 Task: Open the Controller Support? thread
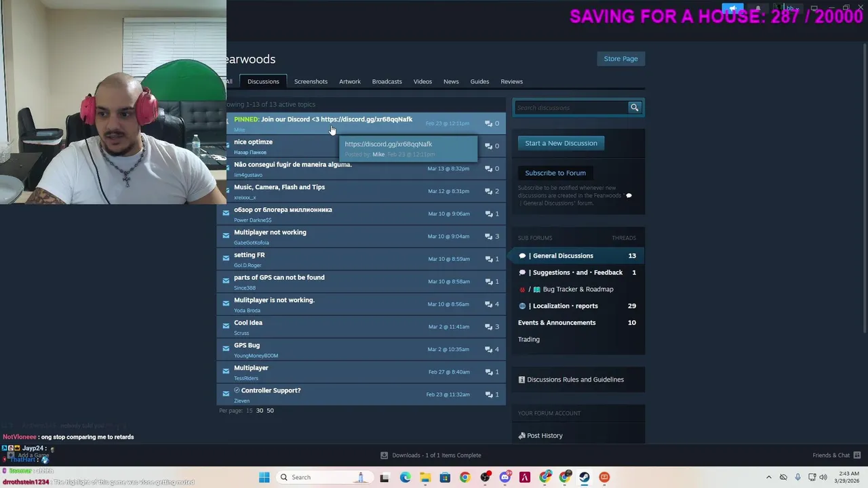pyautogui.click(x=271, y=390)
